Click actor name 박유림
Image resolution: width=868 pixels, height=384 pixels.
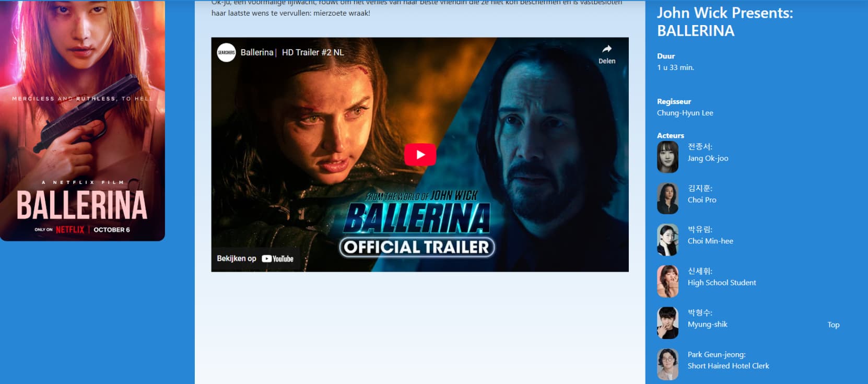pyautogui.click(x=700, y=229)
